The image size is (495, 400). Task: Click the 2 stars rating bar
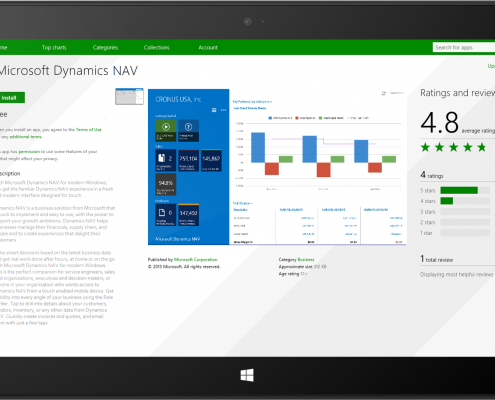point(465,222)
